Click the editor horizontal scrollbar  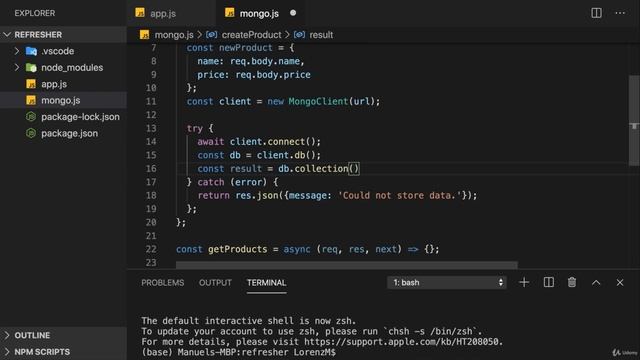tap(347, 265)
